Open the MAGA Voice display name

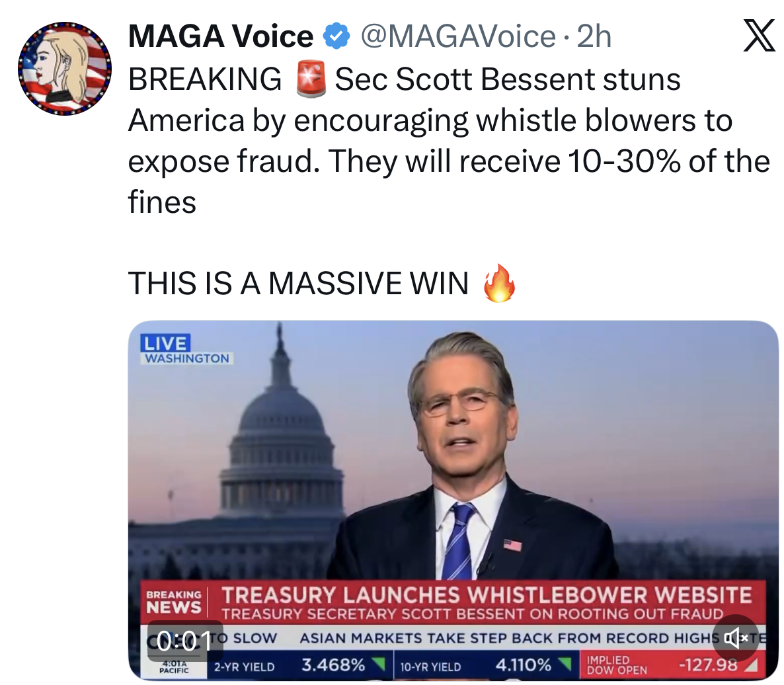(221, 36)
